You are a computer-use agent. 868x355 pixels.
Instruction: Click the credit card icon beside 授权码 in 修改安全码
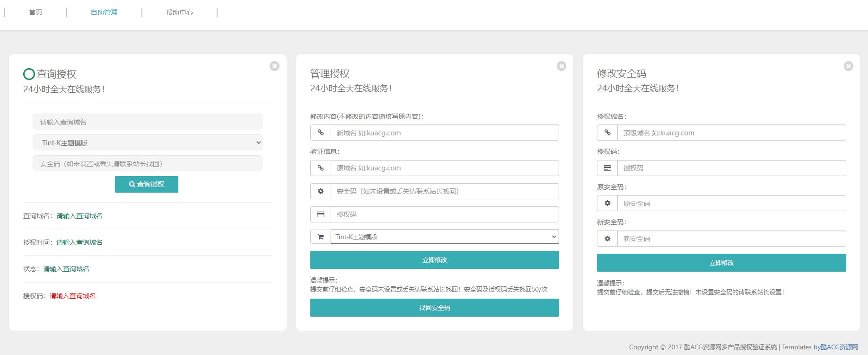click(x=607, y=168)
